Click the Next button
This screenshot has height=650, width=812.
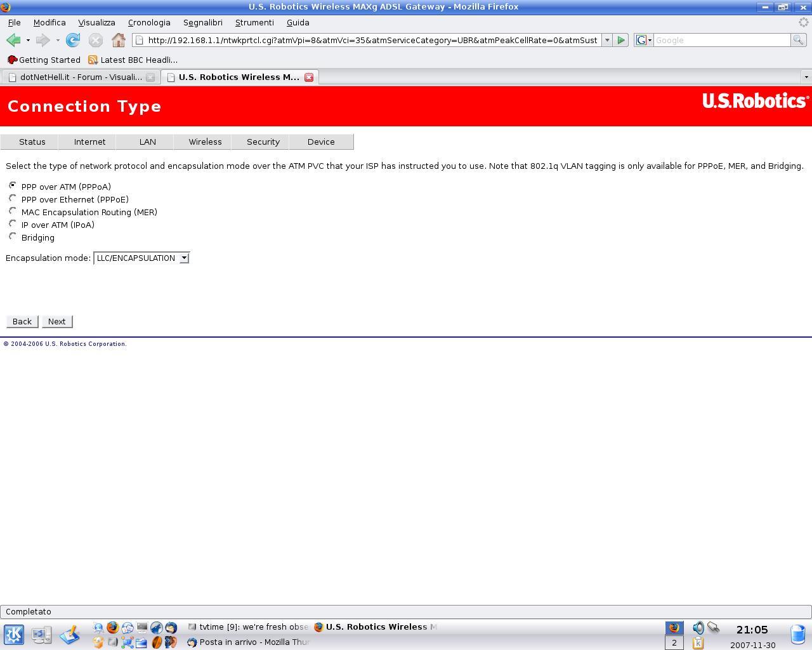57,321
